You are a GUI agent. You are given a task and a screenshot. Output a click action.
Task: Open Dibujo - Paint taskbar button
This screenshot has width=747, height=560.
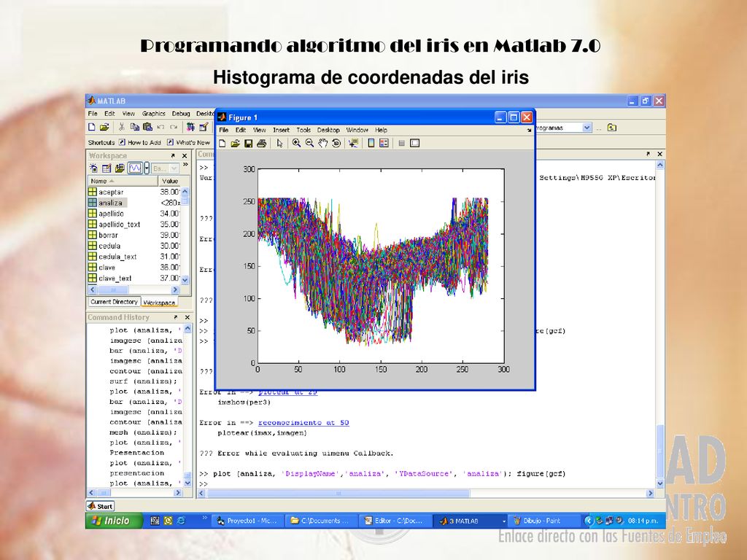(543, 521)
